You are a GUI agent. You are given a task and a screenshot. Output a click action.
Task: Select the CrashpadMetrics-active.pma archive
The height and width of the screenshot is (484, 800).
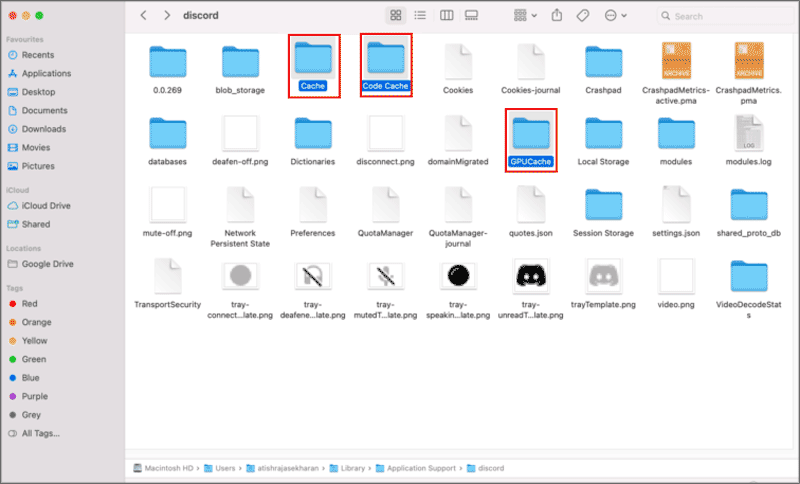click(676, 61)
